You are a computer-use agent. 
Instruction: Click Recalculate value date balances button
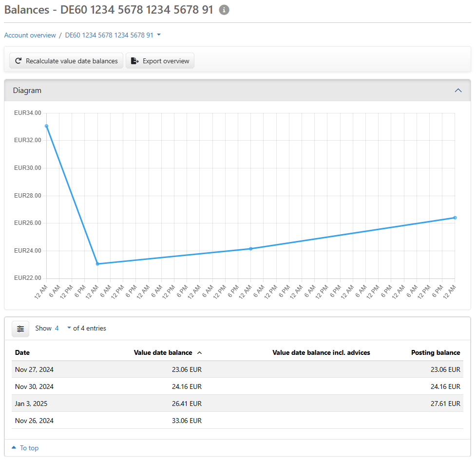click(66, 61)
